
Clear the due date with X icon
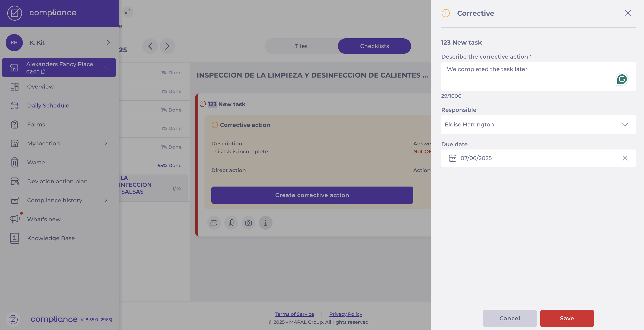tap(625, 158)
